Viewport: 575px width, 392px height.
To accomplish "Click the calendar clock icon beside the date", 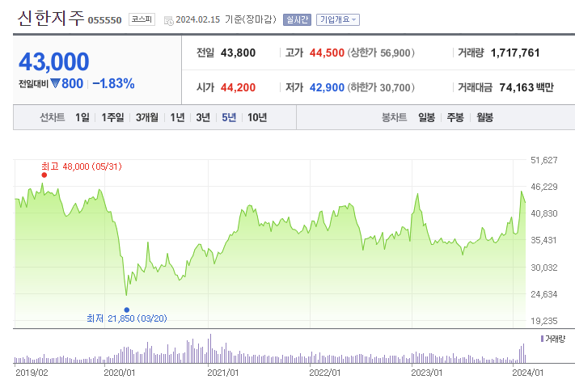I will click(169, 20).
